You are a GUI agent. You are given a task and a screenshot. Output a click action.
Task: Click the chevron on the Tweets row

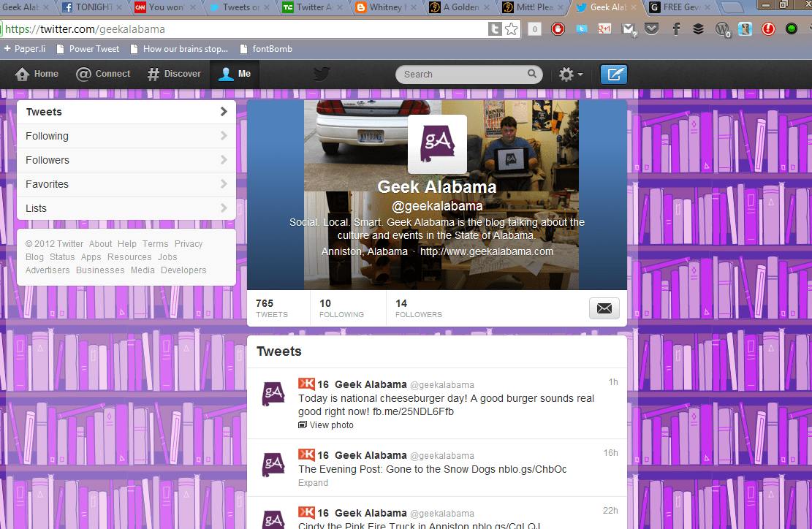pyautogui.click(x=224, y=111)
